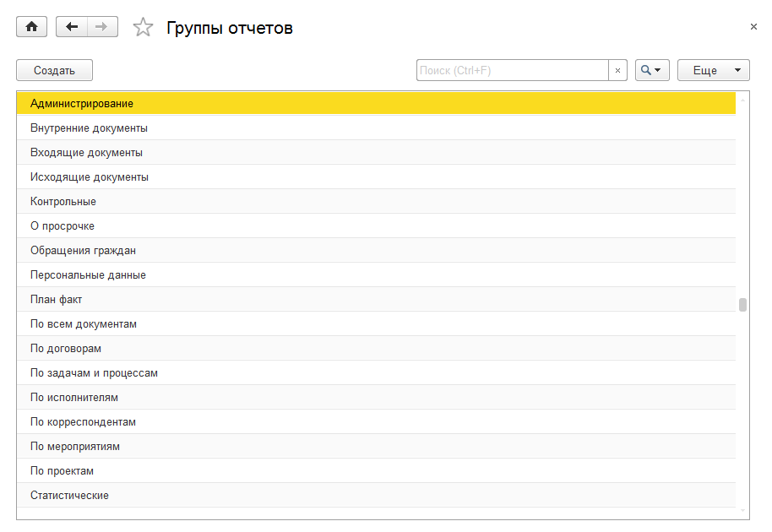Choose Обращения граждан in the list
Screen dimensions: 772x532
(x=83, y=251)
